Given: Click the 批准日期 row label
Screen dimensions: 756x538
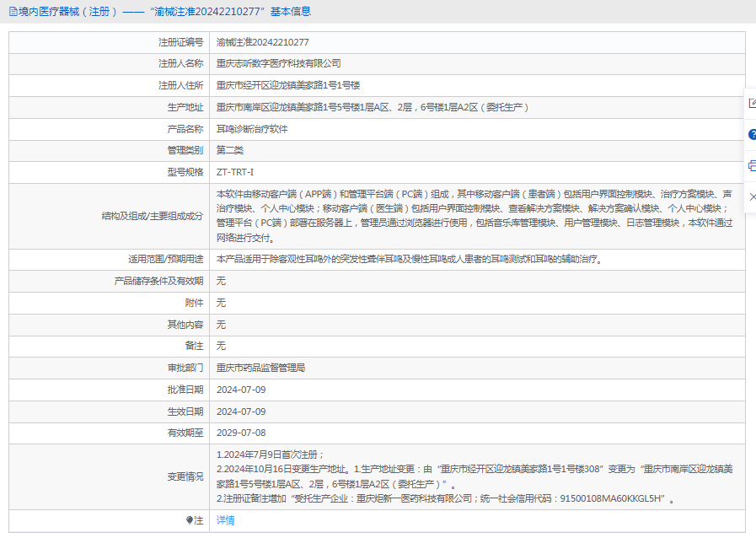Looking at the screenshot, I should pos(185,390).
